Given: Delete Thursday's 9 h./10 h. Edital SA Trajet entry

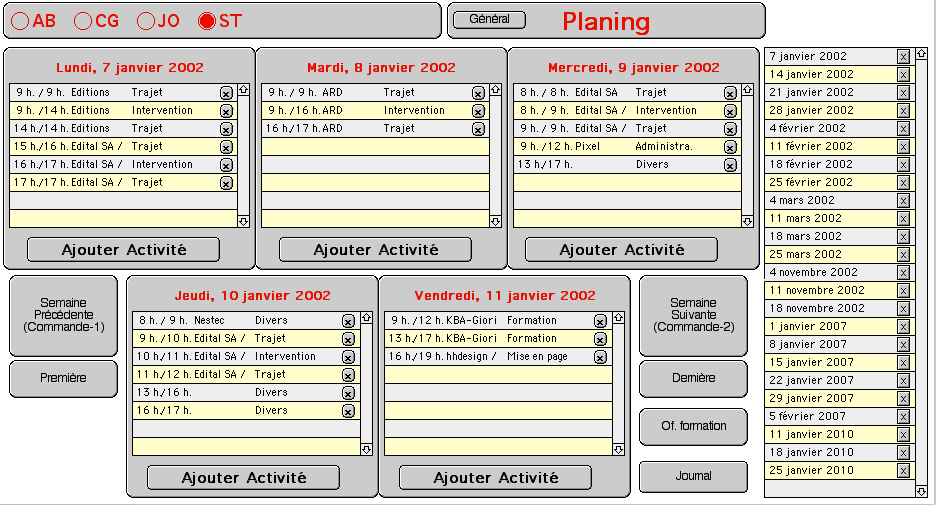Looking at the screenshot, I should [349, 339].
